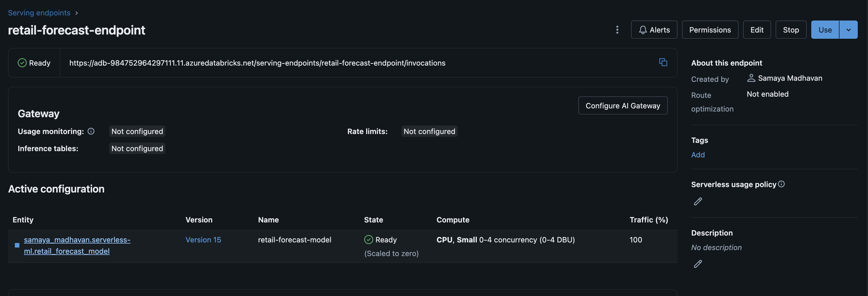The image size is (868, 296).
Task: Open the Permissions dialog
Action: click(x=710, y=30)
